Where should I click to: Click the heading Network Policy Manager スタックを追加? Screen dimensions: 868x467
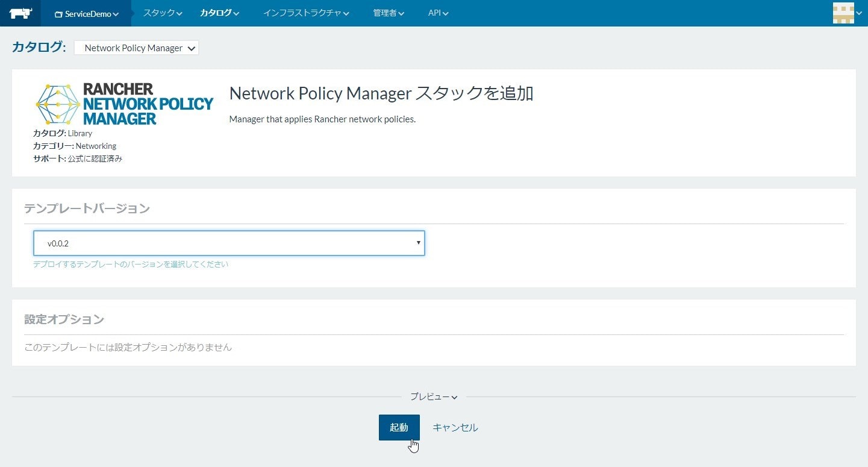pos(381,93)
